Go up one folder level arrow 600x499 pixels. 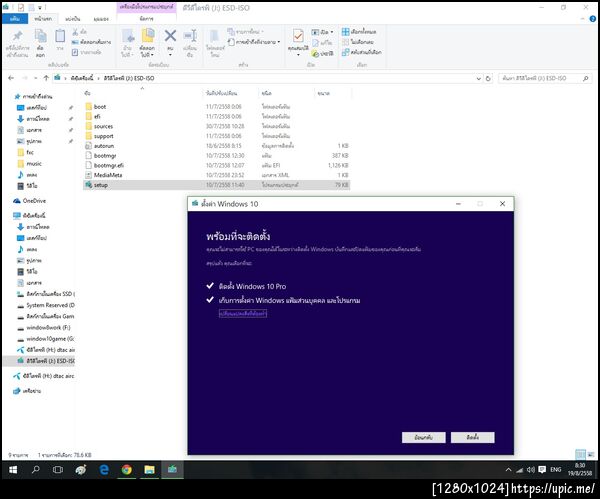46,78
